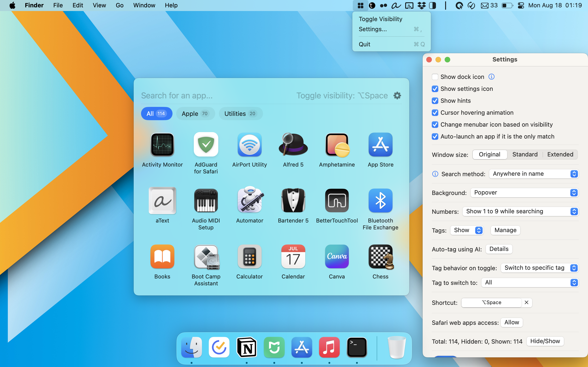Click the Automator app icon

(249, 200)
